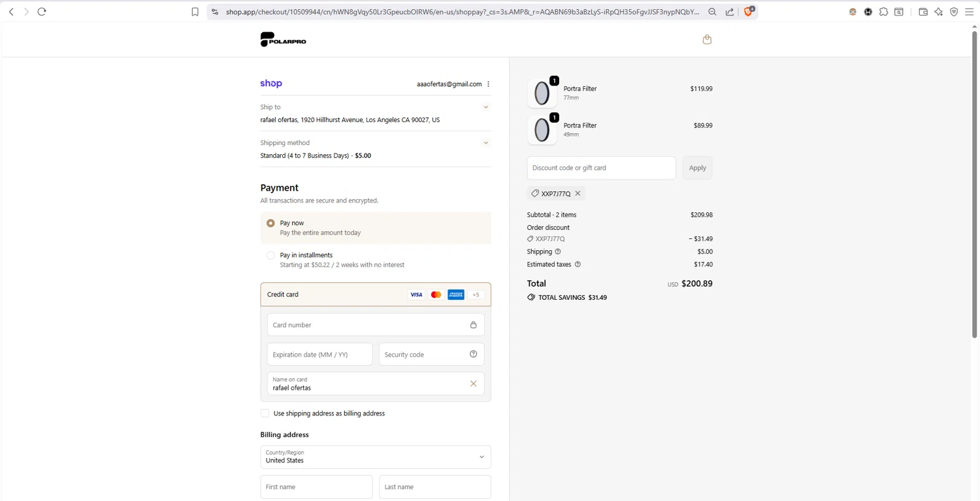Go forward using the browser forward arrow
Viewport: 980px width, 501px height.
pos(26,12)
